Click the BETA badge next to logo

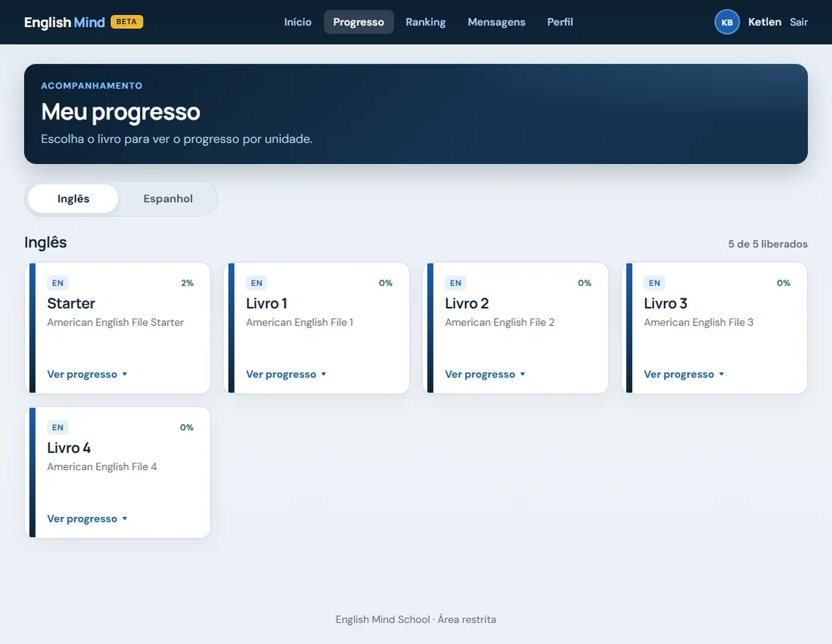pyautogui.click(x=126, y=22)
